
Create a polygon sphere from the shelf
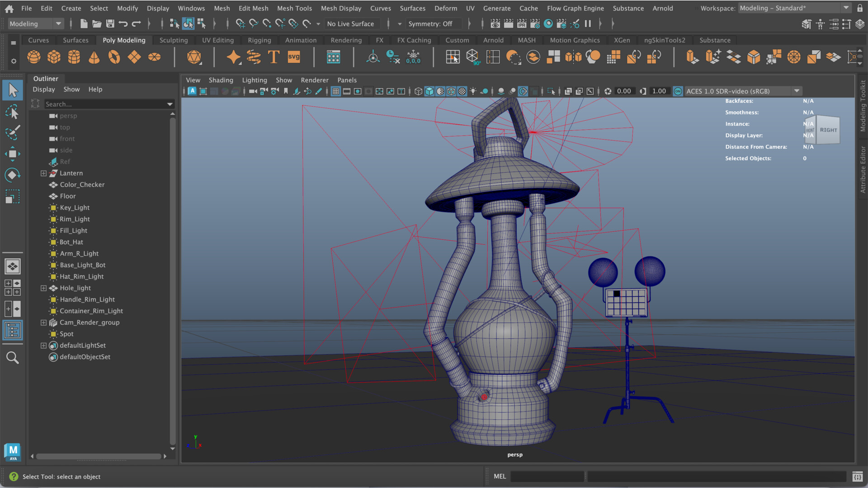pos(34,57)
